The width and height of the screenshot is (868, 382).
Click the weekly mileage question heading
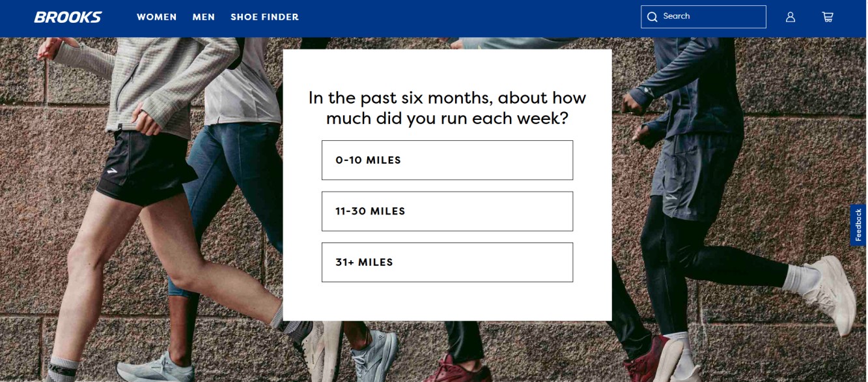[x=447, y=108]
